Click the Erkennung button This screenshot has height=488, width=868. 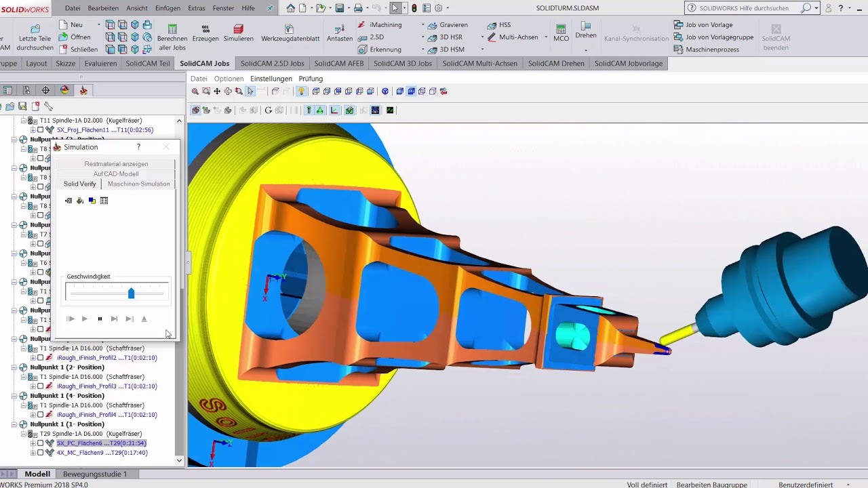click(380, 49)
